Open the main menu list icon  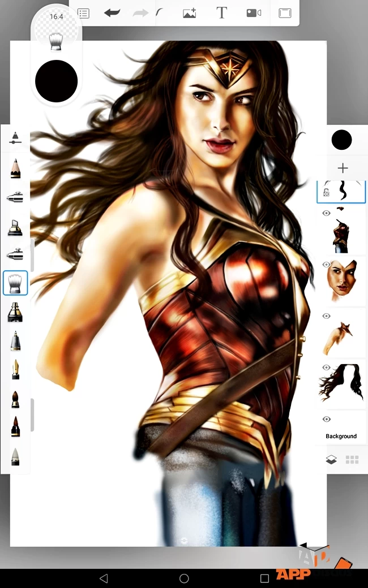pyautogui.click(x=83, y=13)
